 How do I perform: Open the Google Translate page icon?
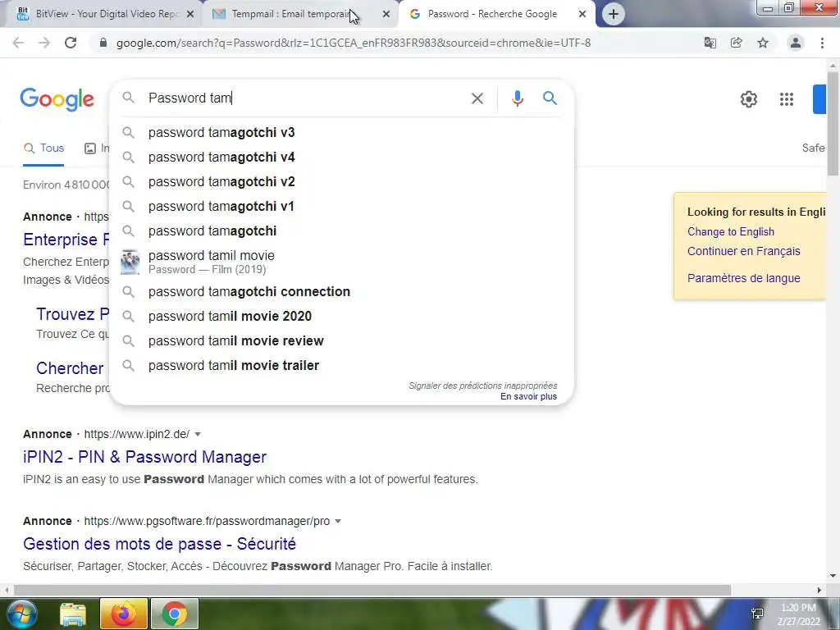click(710, 43)
